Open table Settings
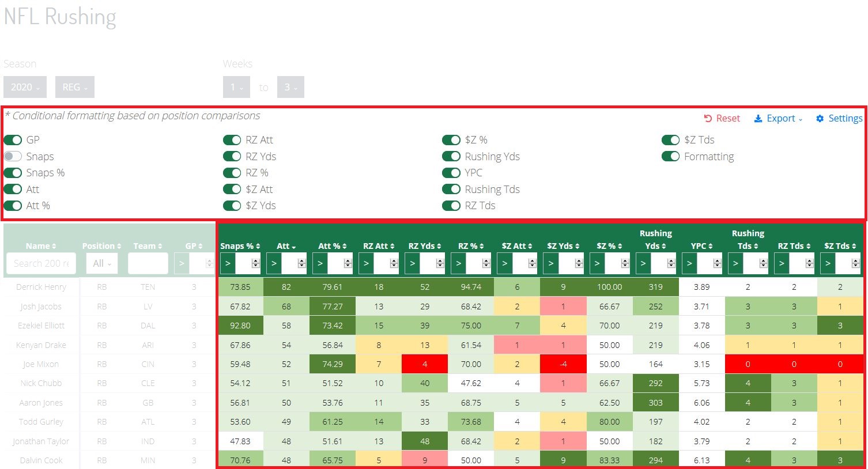 pyautogui.click(x=839, y=118)
